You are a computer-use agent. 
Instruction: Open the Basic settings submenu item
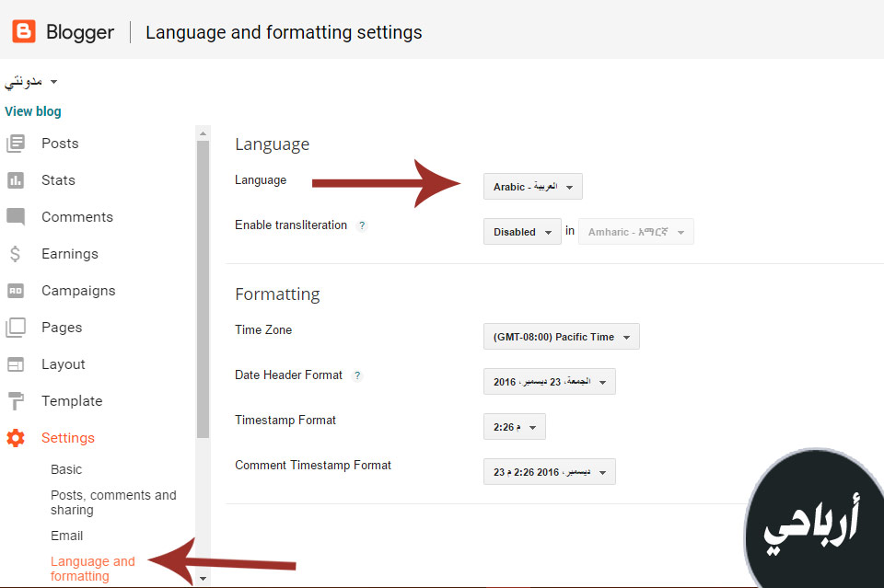[x=66, y=469]
